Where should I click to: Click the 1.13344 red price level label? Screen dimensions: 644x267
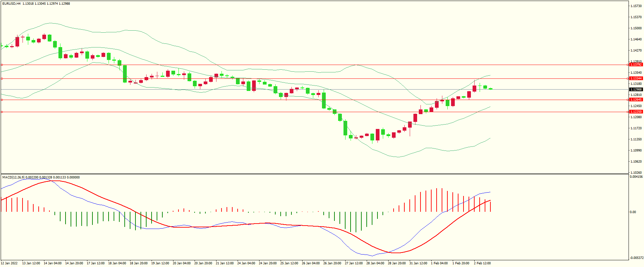636,78
